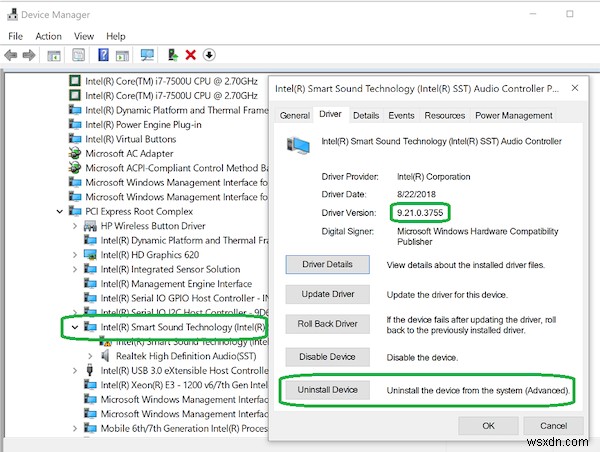Click the Back arrow toolbar icon
This screenshot has width=600, height=452.
(x=11, y=55)
